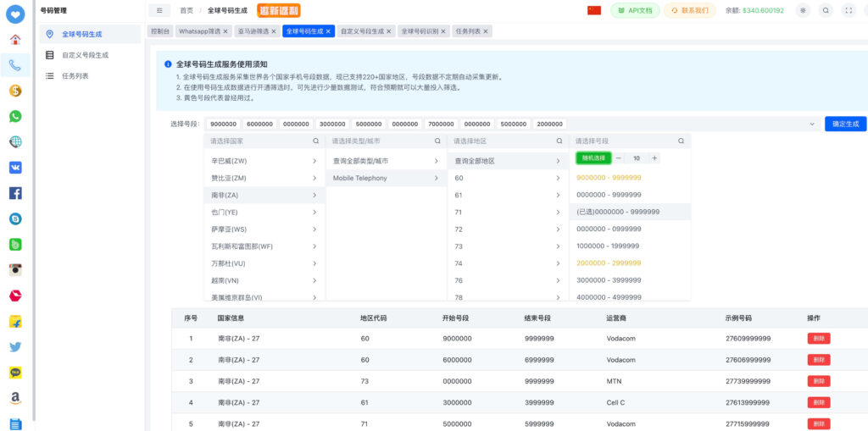Click the green 随机选择 button
The width and height of the screenshot is (868, 431).
[593, 158]
